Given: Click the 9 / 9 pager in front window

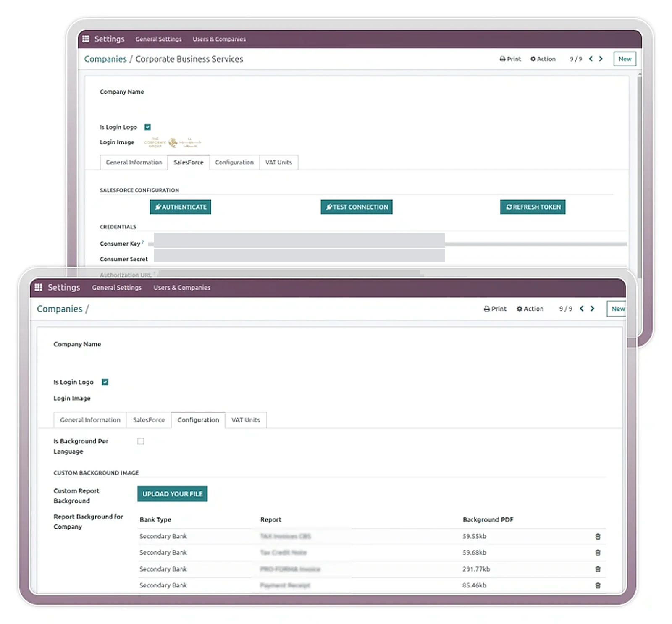Looking at the screenshot, I should click(x=566, y=309).
